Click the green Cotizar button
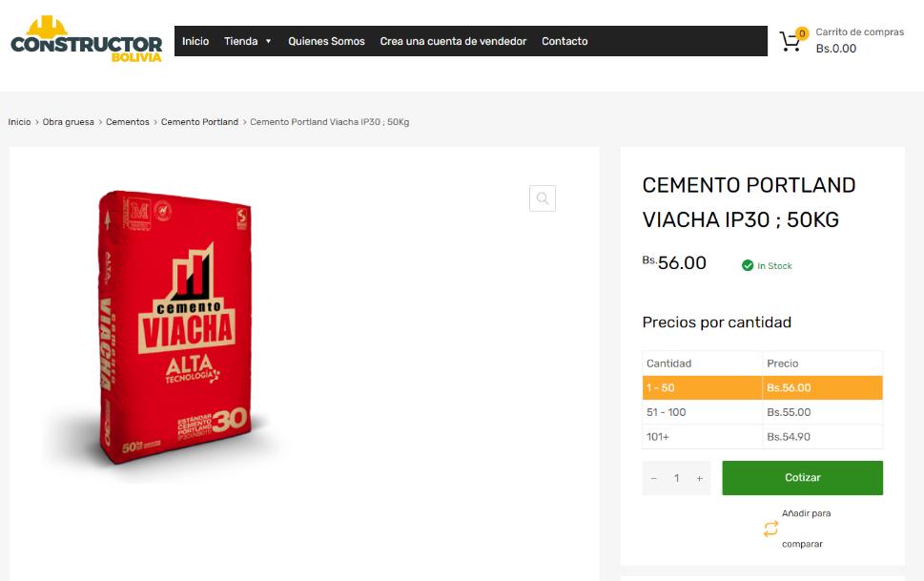 click(803, 478)
